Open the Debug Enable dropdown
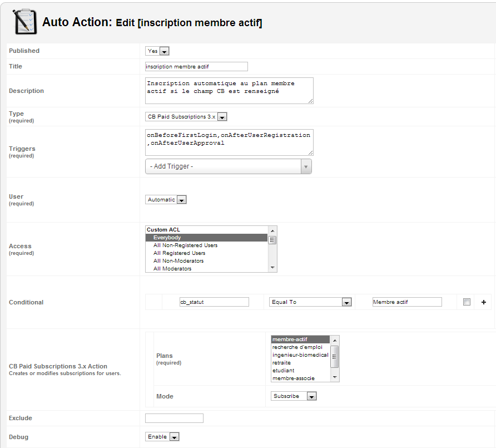The image size is (496, 448). tap(162, 437)
